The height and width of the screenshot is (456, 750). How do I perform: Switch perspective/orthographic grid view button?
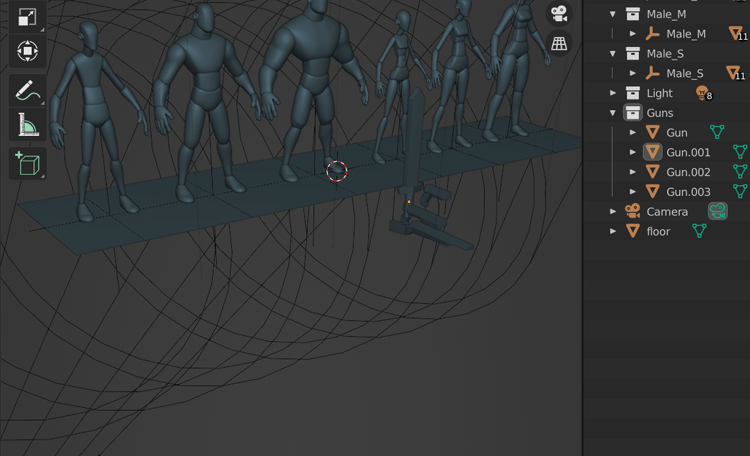pos(559,44)
